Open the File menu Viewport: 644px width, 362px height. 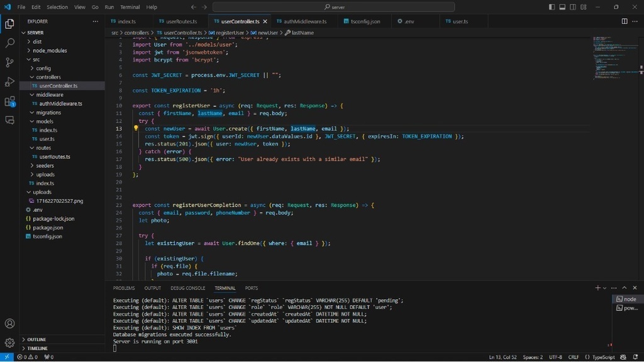coord(21,7)
